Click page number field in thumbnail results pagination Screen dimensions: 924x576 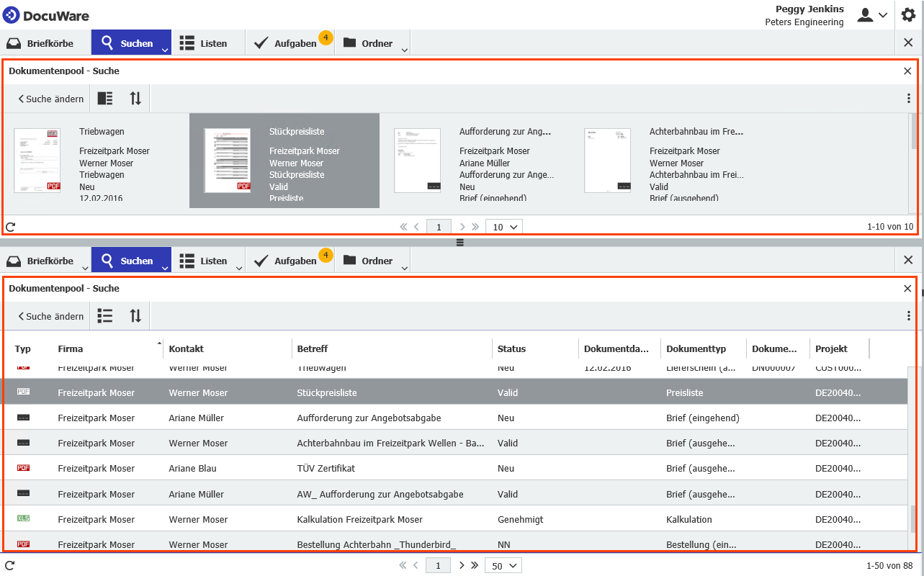(439, 227)
